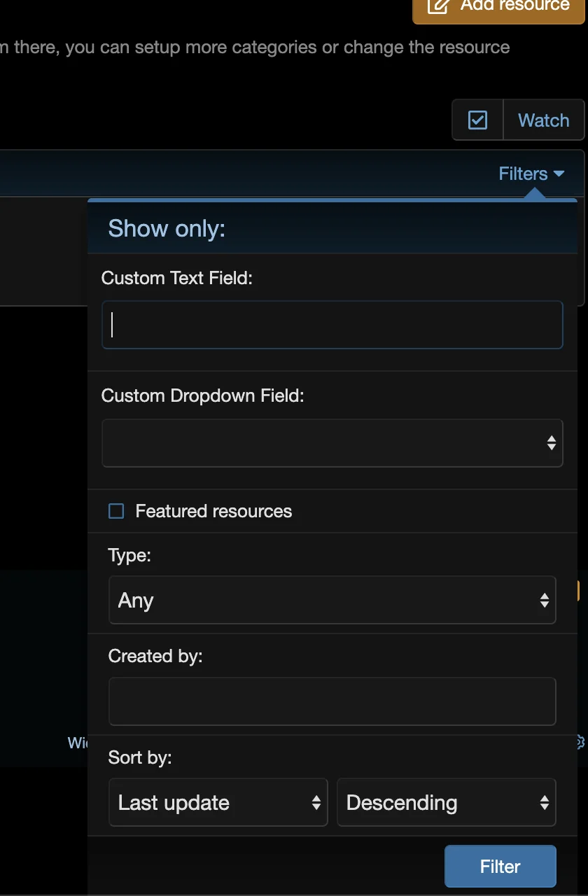
Task: Click the arrows icon on the Type selector
Action: (x=544, y=600)
